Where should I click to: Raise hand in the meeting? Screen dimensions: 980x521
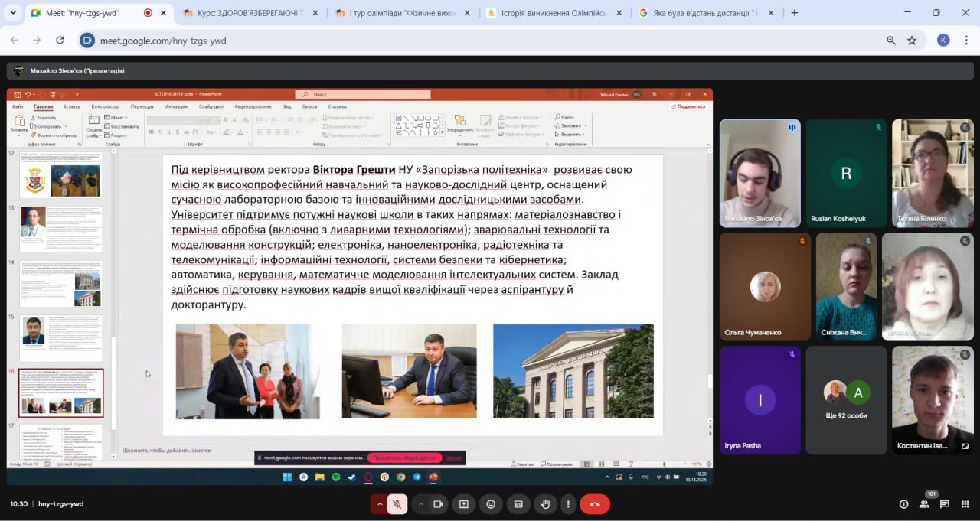coord(545,504)
